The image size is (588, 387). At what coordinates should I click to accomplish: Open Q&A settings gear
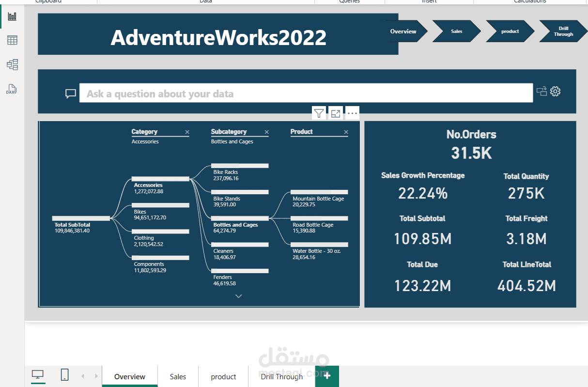pyautogui.click(x=556, y=91)
